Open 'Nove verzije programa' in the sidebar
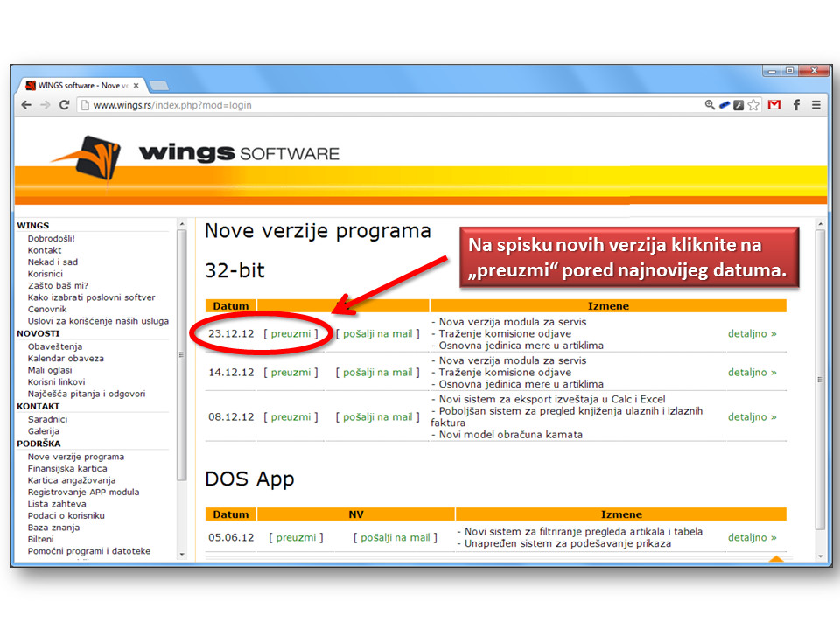Screen dimensions: 840x630 pyautogui.click(x=76, y=457)
